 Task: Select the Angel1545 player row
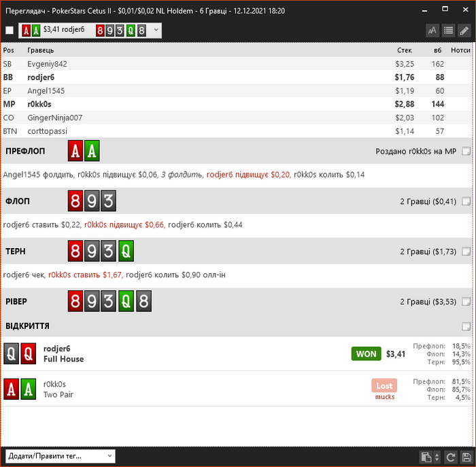[x=237, y=90]
